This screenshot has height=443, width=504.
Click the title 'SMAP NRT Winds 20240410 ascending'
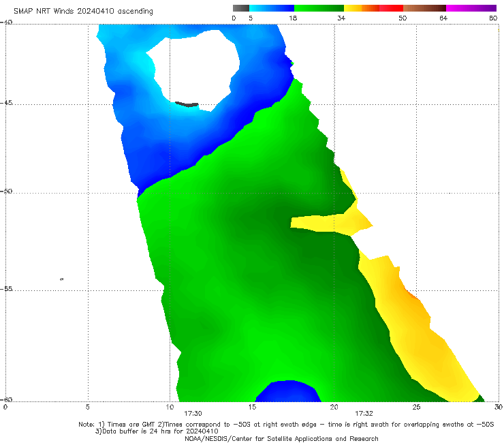83,12
